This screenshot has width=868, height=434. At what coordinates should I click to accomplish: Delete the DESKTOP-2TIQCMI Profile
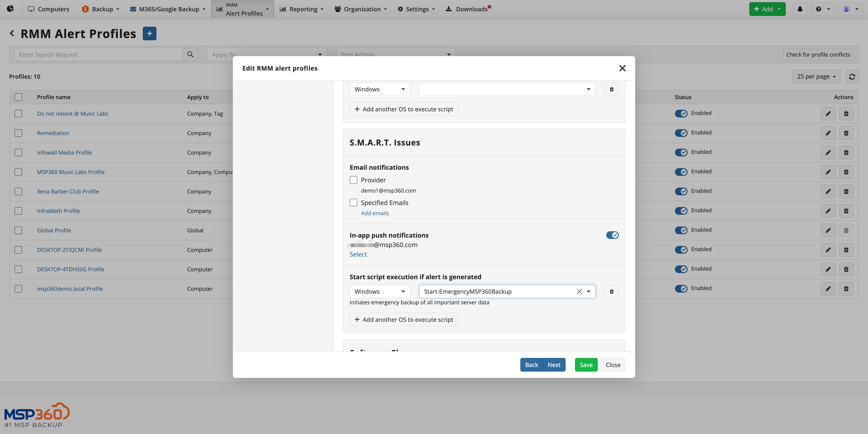(x=846, y=250)
